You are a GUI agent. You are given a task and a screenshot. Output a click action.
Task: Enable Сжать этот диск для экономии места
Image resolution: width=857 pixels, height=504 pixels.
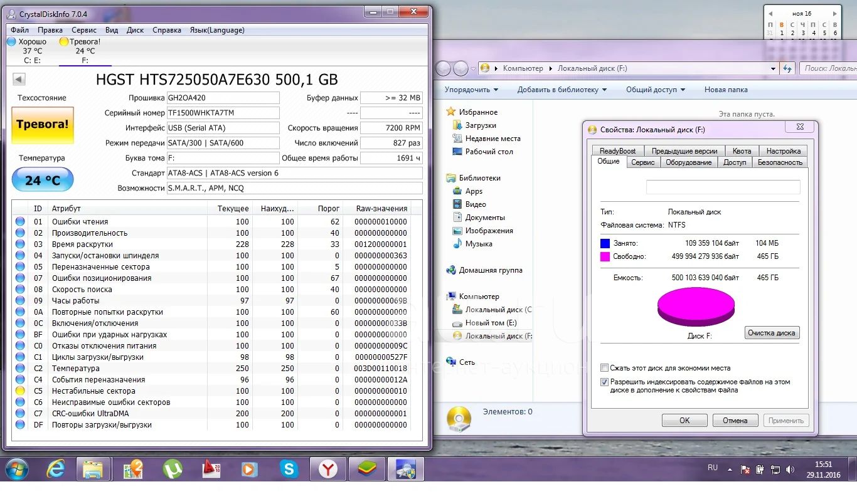coord(604,368)
